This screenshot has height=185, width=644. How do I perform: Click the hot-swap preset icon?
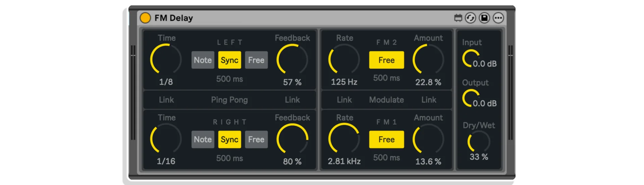click(x=470, y=18)
